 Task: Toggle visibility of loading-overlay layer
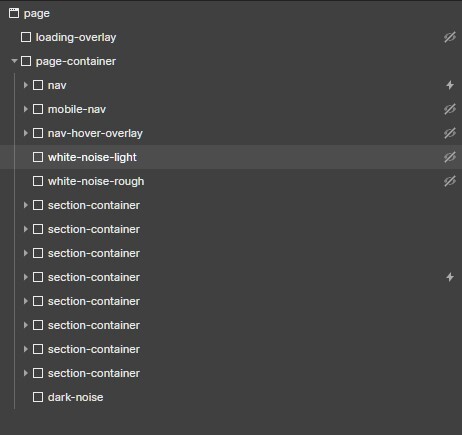coord(450,37)
